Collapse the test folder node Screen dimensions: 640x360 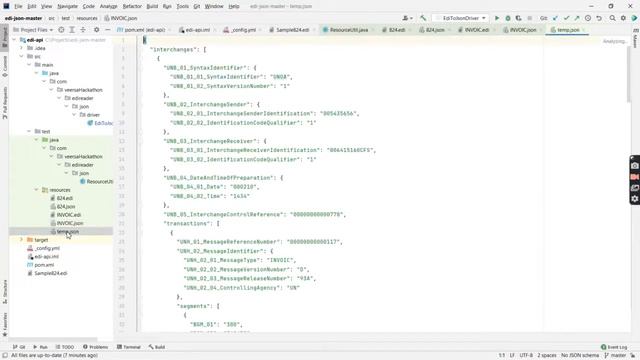coord(29,131)
